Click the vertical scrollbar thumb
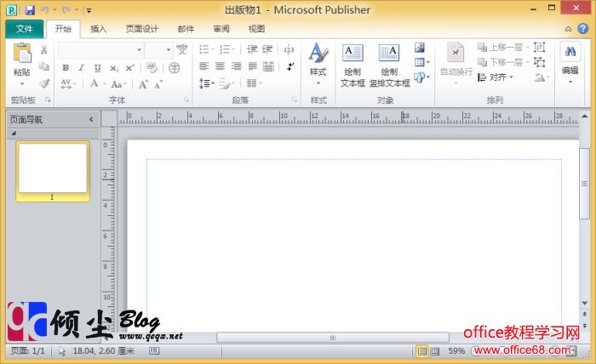596x364 pixels. (584, 184)
